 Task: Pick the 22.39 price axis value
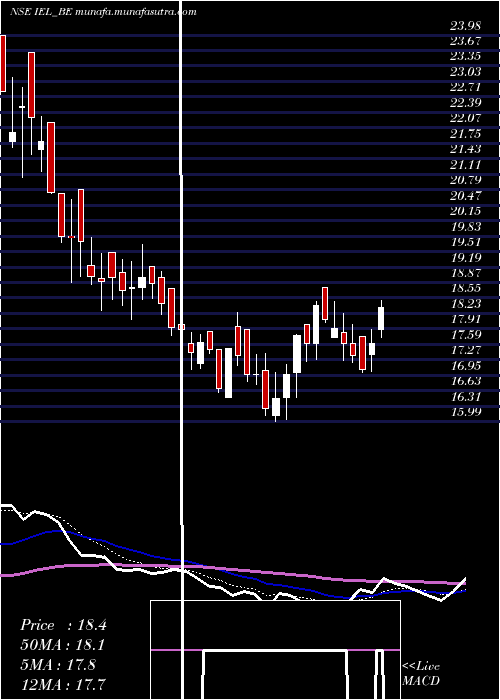point(466,103)
